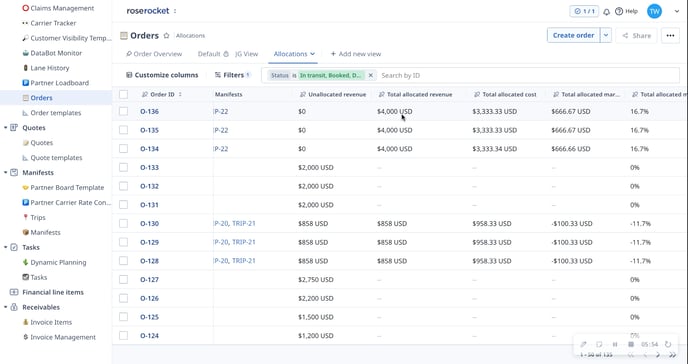This screenshot has height=364, width=688.
Task: Open Customize columns panel
Action: pos(162,75)
